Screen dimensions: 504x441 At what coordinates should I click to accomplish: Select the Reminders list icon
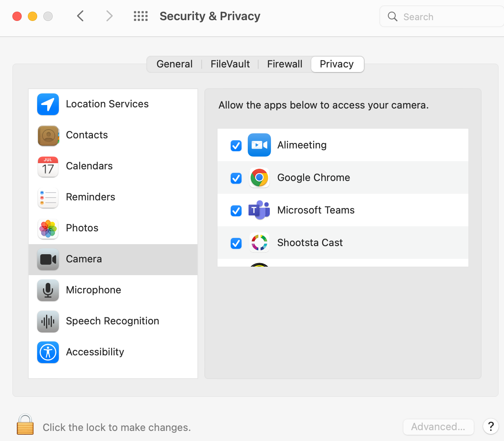pyautogui.click(x=48, y=197)
